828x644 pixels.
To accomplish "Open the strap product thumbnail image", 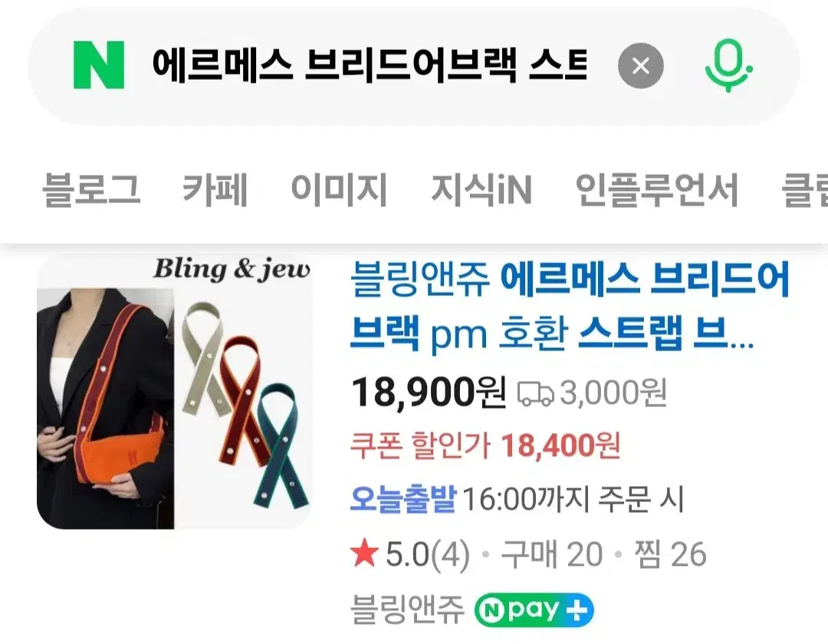I will [x=174, y=392].
